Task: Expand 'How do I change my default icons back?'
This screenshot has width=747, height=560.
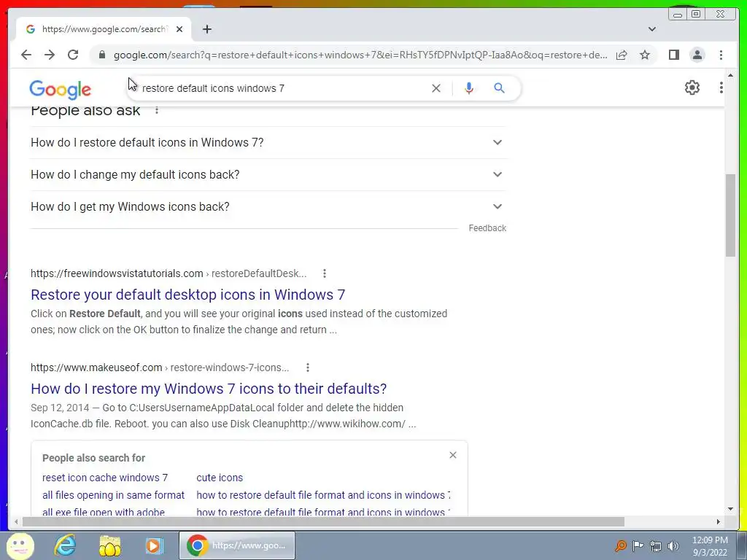Action: pyautogui.click(x=267, y=174)
